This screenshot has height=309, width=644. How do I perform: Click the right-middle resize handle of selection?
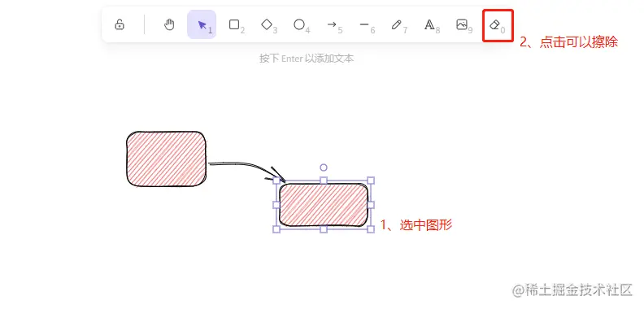[371, 205]
